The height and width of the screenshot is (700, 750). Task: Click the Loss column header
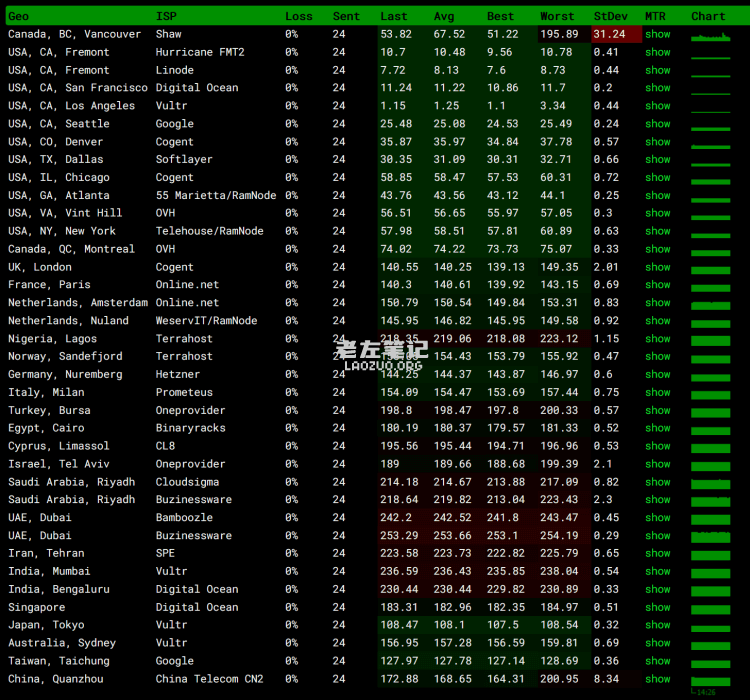(x=298, y=16)
